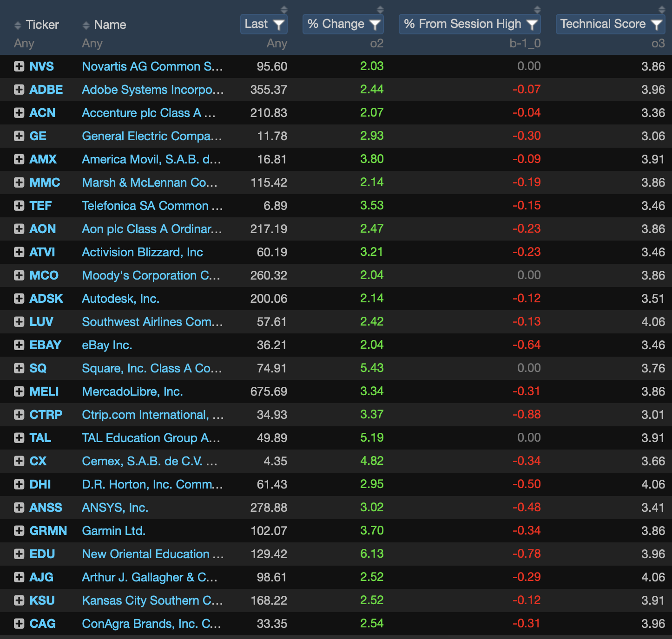The width and height of the screenshot is (672, 639).
Task: Sort using arrows above % From Session High
Action: point(537,9)
